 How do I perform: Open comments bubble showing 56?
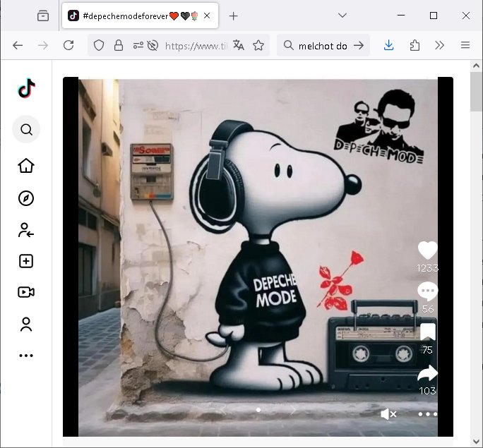(427, 291)
